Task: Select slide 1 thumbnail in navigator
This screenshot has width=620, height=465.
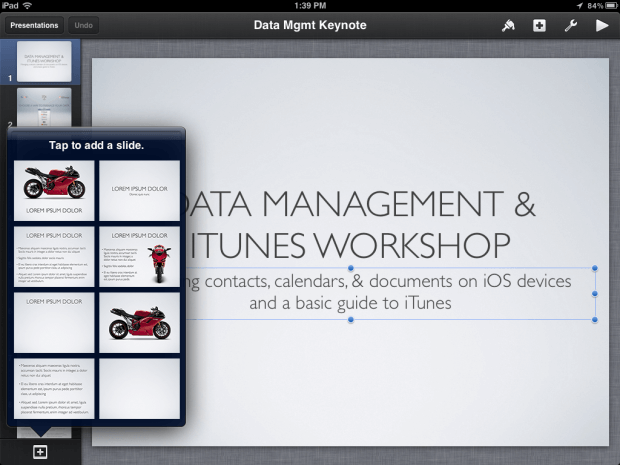Action: coord(45,60)
